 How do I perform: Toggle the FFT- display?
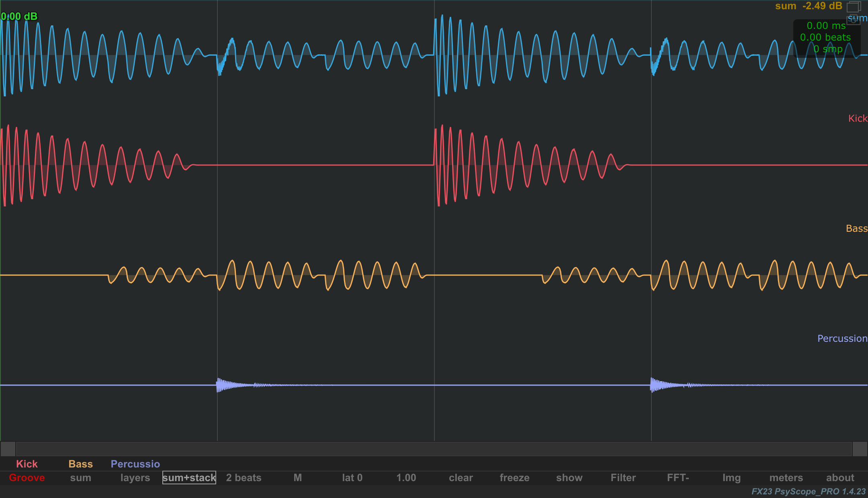pyautogui.click(x=678, y=478)
